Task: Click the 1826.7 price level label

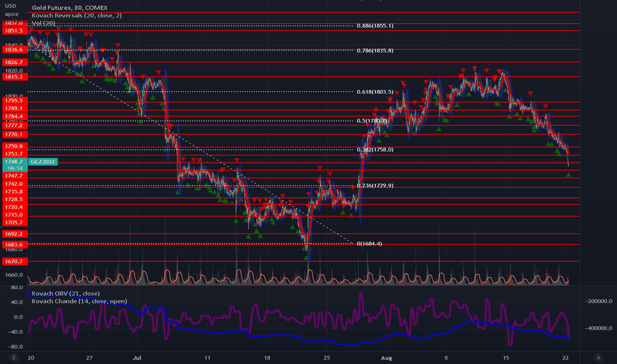Action: 15,62
